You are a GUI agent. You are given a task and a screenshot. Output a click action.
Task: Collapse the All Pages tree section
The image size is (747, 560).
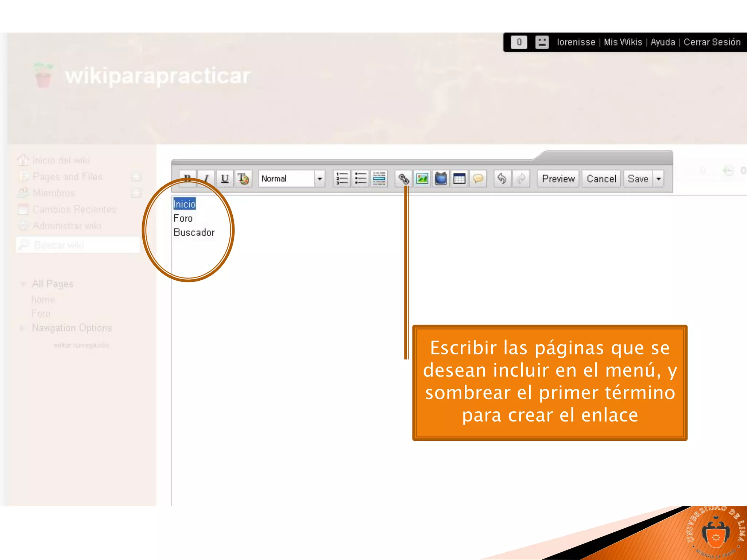pos(23,284)
